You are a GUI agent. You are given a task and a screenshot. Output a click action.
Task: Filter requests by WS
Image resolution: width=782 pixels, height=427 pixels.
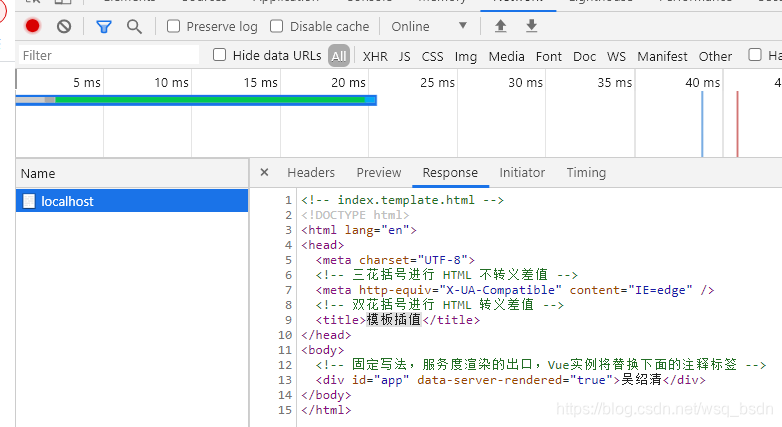pyautogui.click(x=616, y=56)
